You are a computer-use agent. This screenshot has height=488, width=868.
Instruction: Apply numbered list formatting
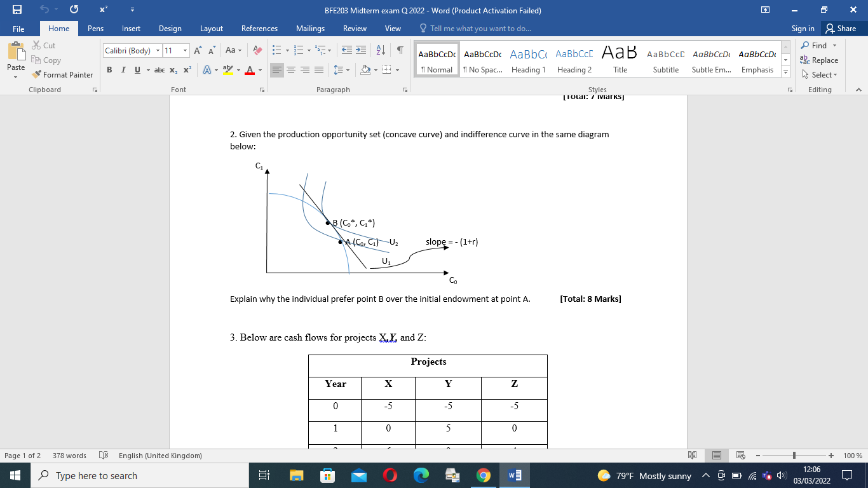(x=297, y=50)
